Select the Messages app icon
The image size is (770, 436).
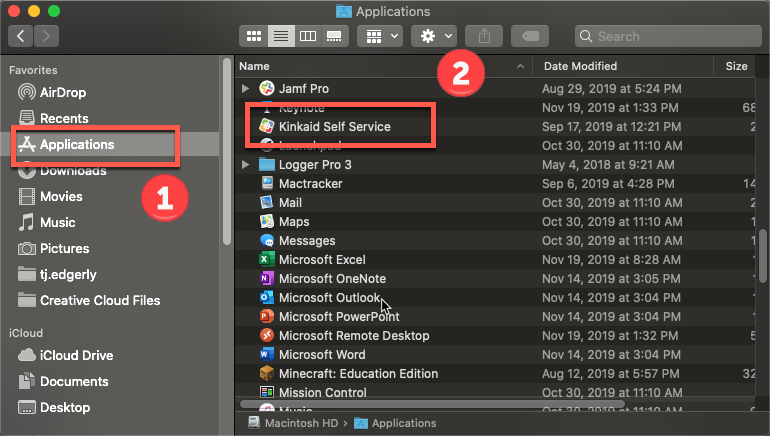click(x=267, y=241)
